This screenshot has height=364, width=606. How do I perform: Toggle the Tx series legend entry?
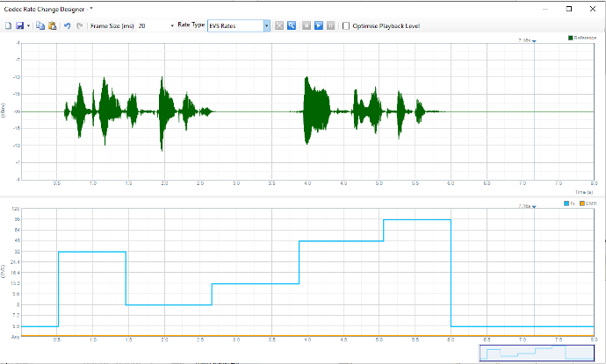[570, 204]
